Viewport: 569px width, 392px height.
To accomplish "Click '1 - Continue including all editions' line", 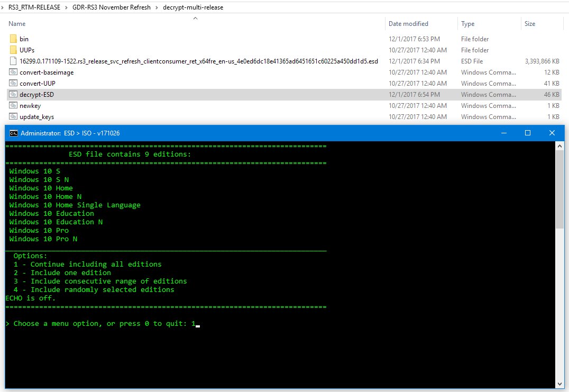I will pos(87,264).
